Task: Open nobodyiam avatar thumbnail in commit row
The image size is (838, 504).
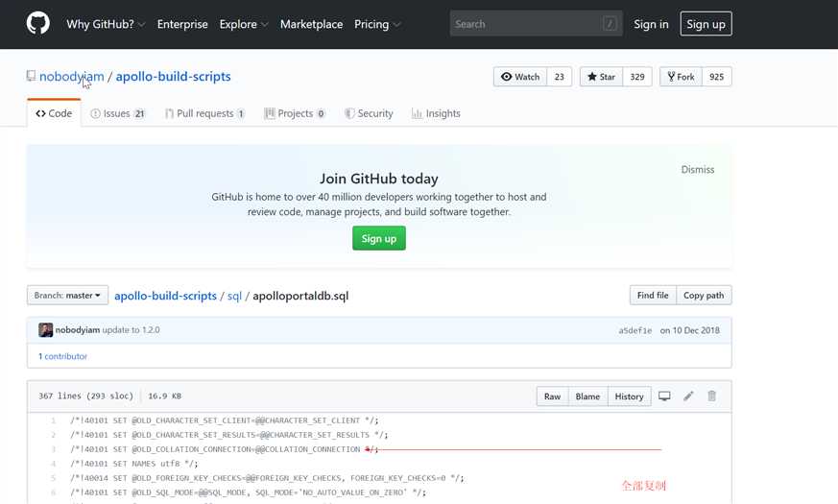Action: (45, 330)
